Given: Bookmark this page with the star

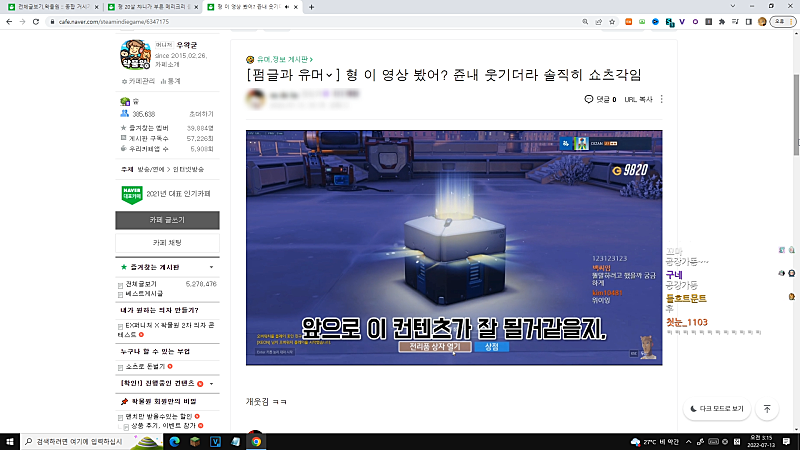Looking at the screenshot, I should coord(612,22).
